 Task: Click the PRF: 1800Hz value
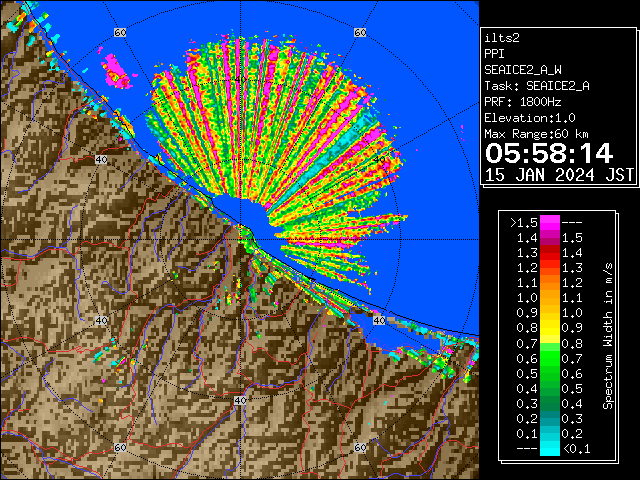[x=523, y=102]
